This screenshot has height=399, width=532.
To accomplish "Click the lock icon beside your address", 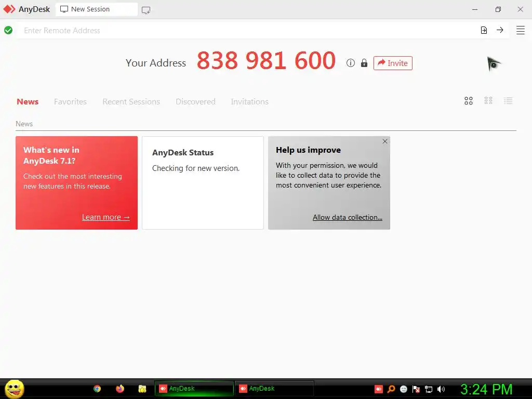I will (364, 63).
